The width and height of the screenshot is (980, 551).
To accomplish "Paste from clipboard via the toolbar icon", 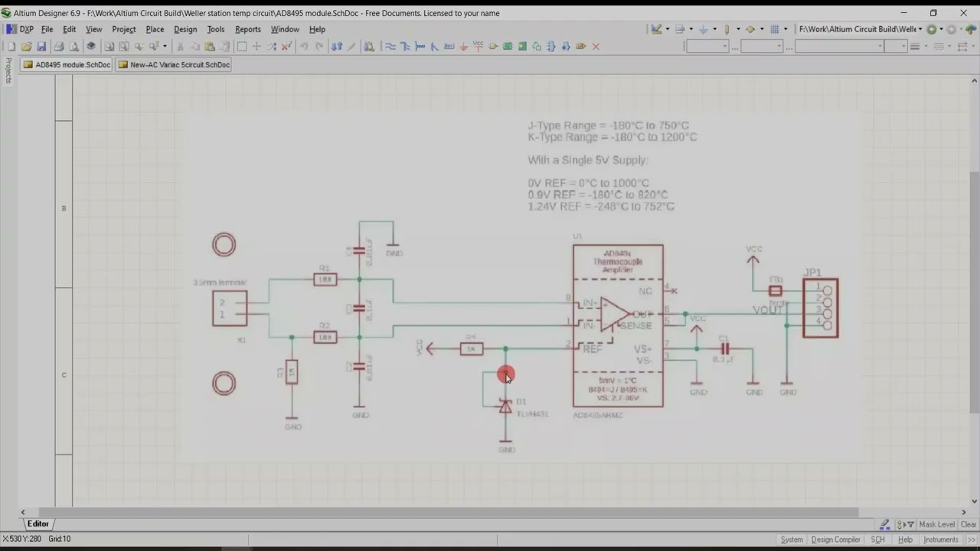I will tap(209, 47).
